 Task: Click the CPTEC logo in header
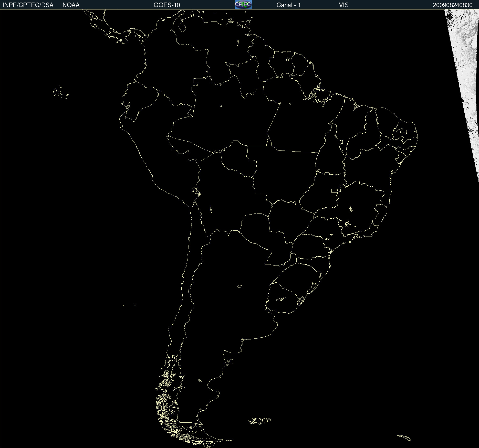pyautogui.click(x=243, y=5)
